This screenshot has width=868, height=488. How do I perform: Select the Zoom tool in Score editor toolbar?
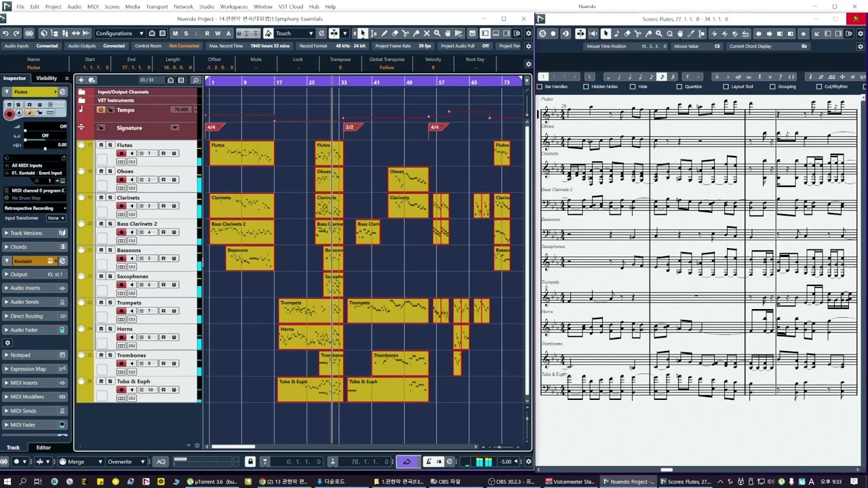coord(659,33)
